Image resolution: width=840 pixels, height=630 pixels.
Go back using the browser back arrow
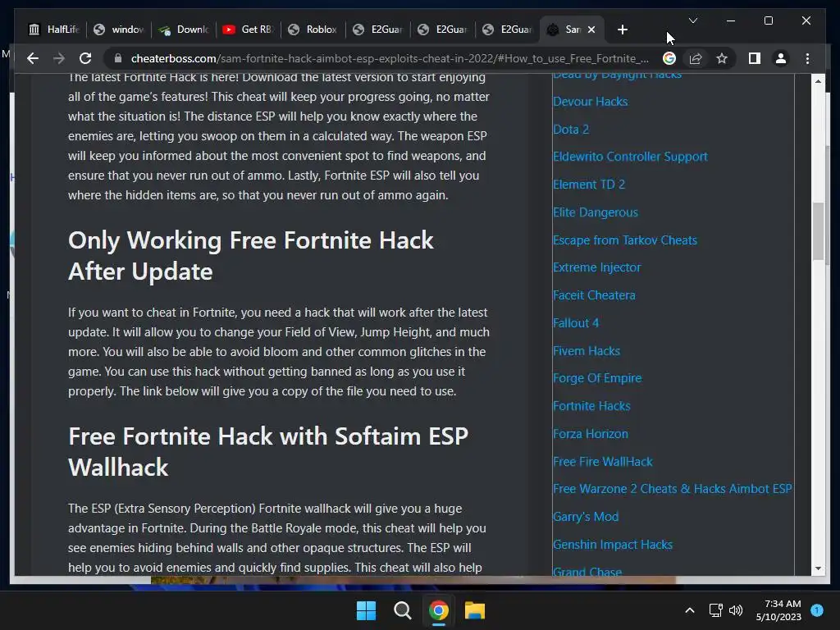33,58
